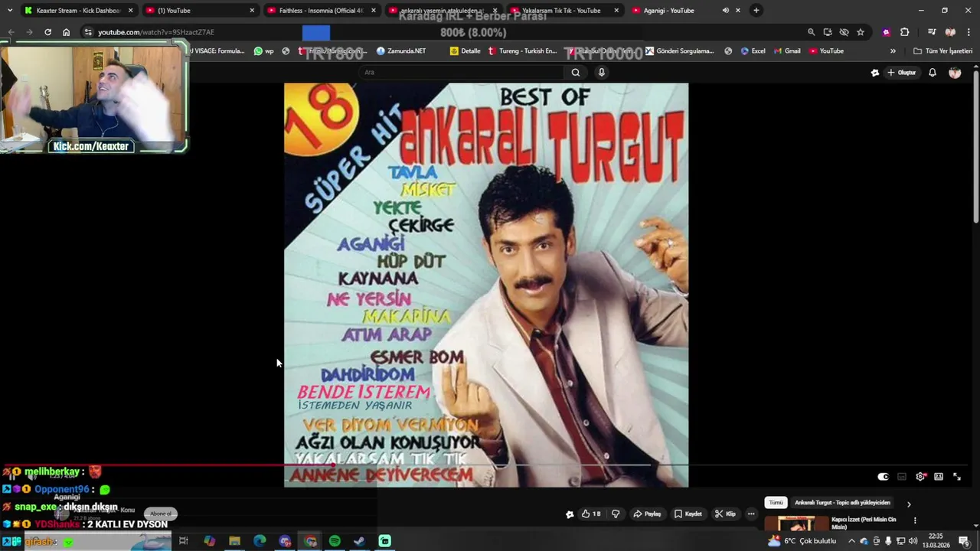The width and height of the screenshot is (980, 551).
Task: Open the YouTube bookmark in bookmarks bar
Action: (x=827, y=51)
